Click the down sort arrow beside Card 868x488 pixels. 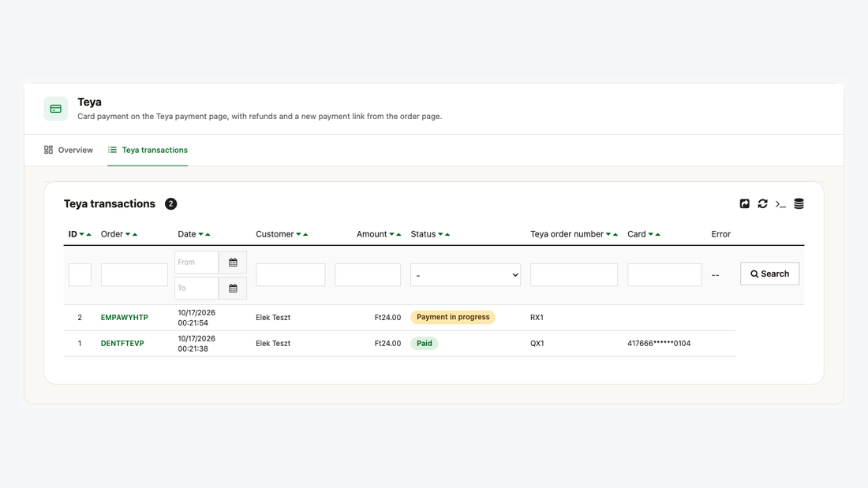coord(651,234)
